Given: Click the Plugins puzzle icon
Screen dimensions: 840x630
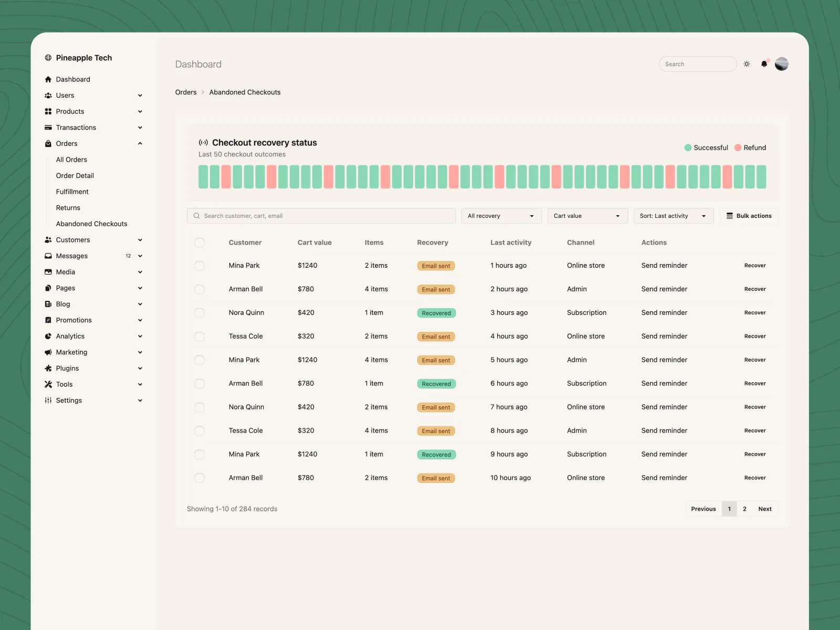Looking at the screenshot, I should [48, 368].
